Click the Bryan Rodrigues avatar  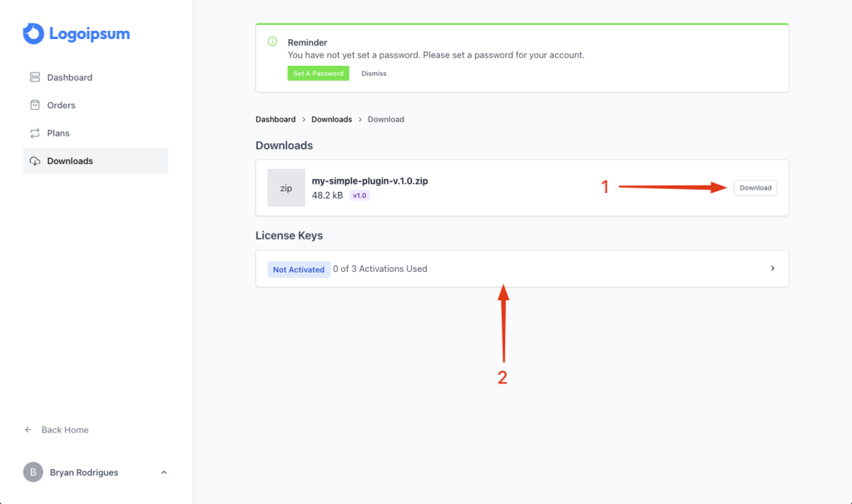coord(32,472)
